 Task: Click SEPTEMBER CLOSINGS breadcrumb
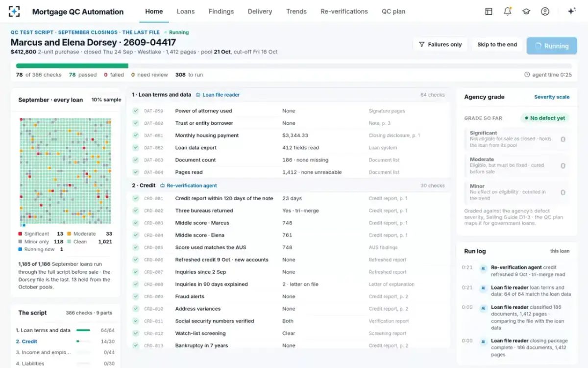click(88, 32)
